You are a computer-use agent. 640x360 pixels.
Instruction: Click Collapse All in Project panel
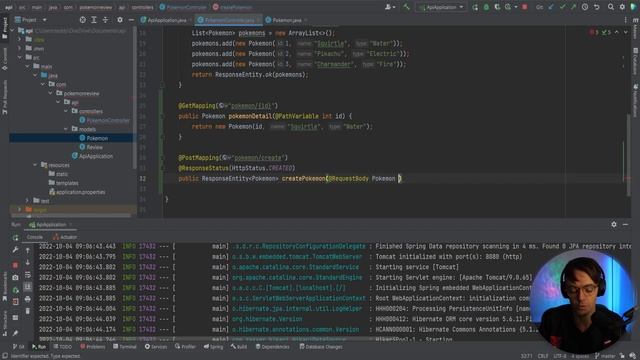pos(105,20)
